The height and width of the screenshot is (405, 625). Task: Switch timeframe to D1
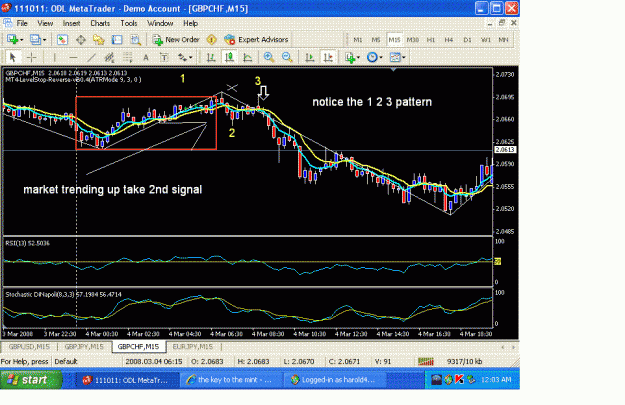[467, 40]
